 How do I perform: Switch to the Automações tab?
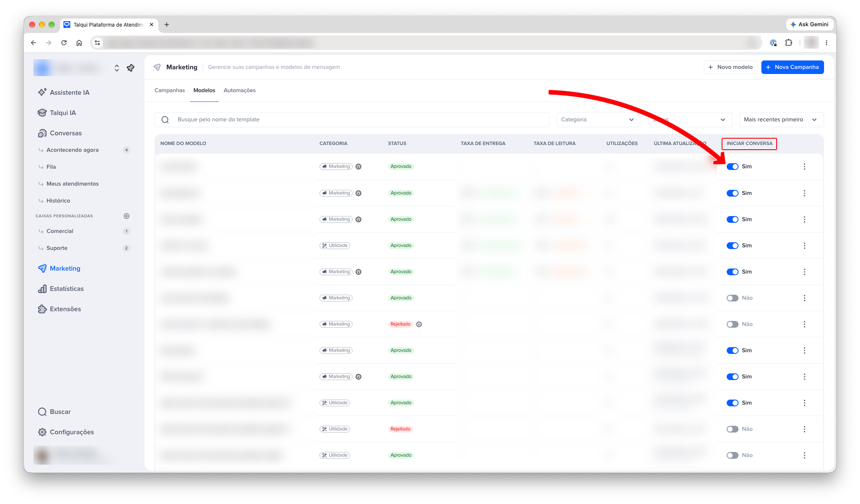point(240,90)
